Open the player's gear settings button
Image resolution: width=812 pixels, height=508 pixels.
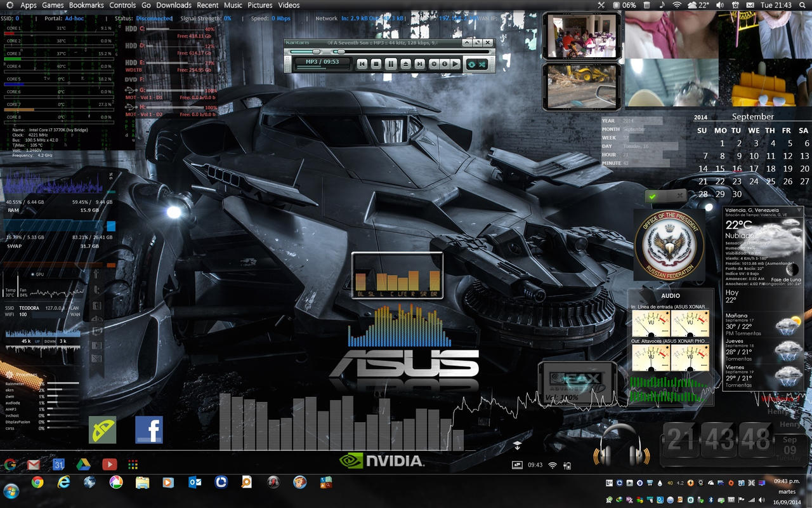434,64
